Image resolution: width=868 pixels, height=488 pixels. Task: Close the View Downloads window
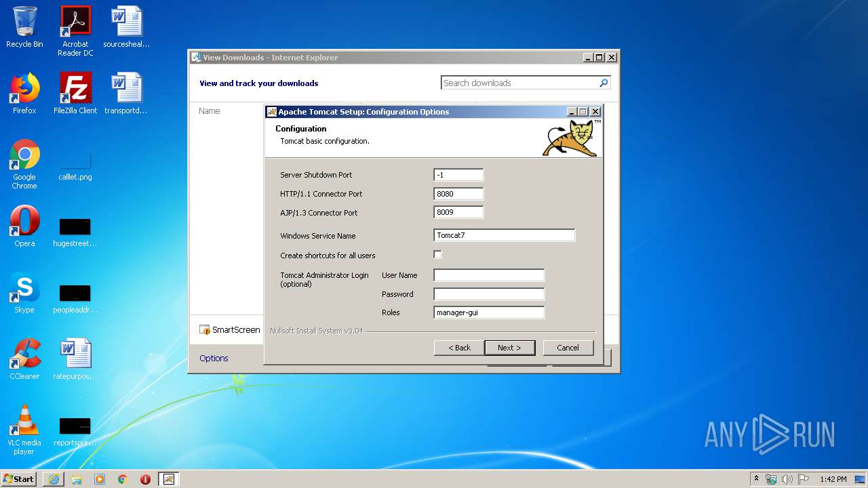pos(612,58)
